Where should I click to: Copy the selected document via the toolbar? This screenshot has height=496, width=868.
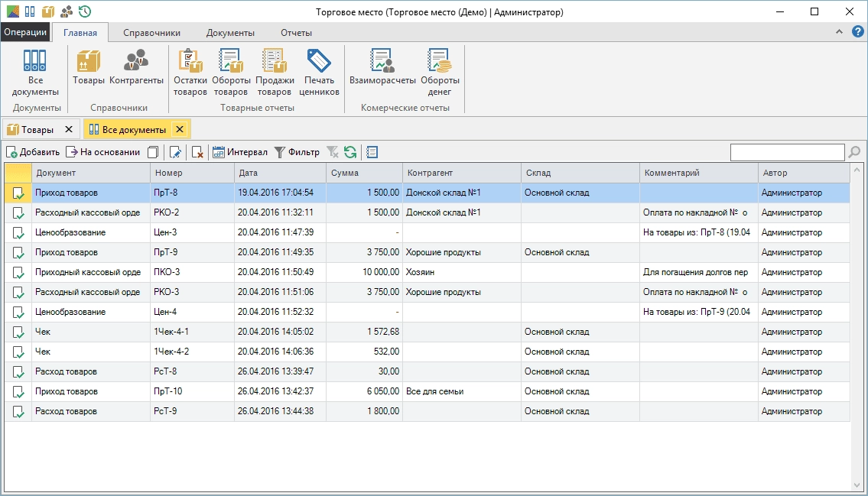(154, 152)
